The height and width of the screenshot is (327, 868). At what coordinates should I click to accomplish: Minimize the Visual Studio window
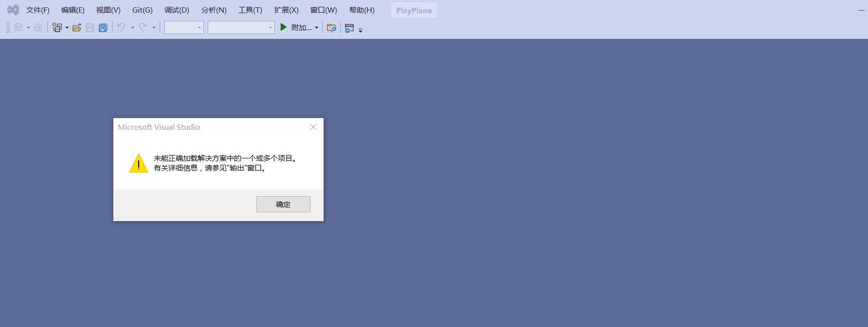point(862,10)
